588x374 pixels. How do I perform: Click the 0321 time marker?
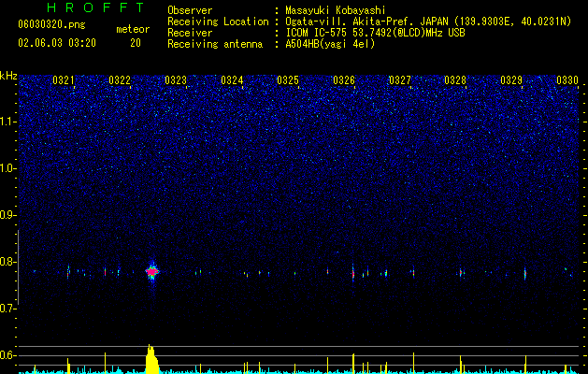[64, 80]
